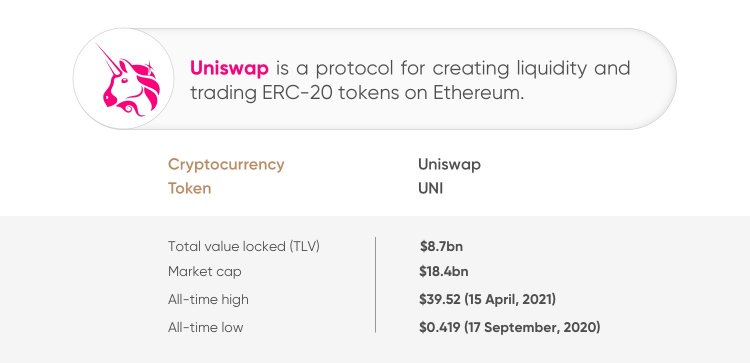The width and height of the screenshot is (750, 363).
Task: Click the unicorn's horn in the logo
Action: (109, 58)
